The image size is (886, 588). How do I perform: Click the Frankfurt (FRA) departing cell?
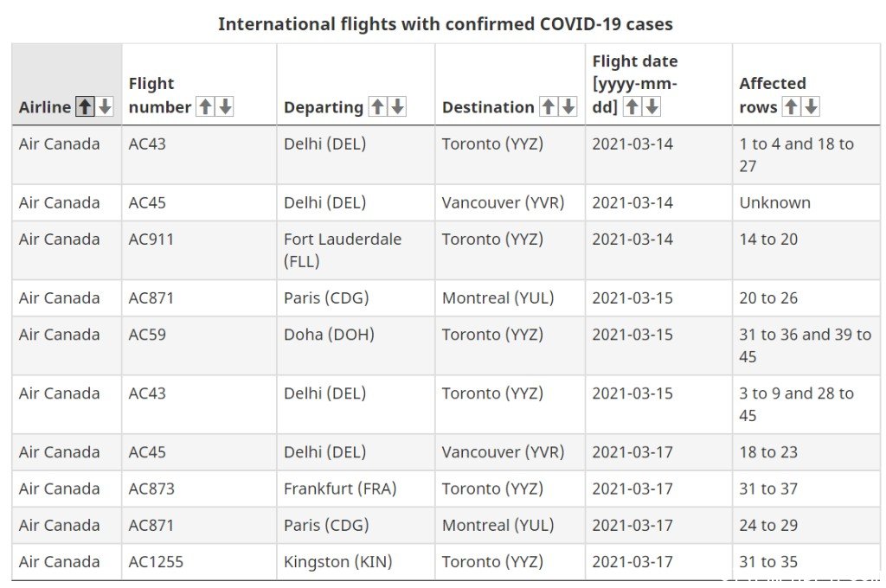pyautogui.click(x=356, y=489)
